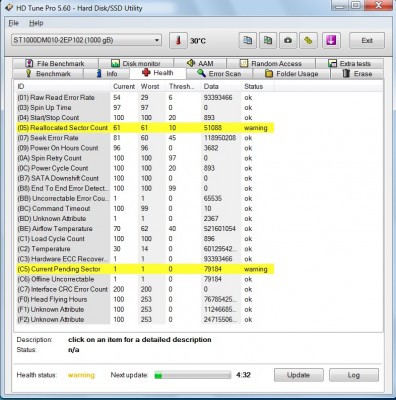
Task: Open the Folder Usage tab
Action: pos(292,74)
